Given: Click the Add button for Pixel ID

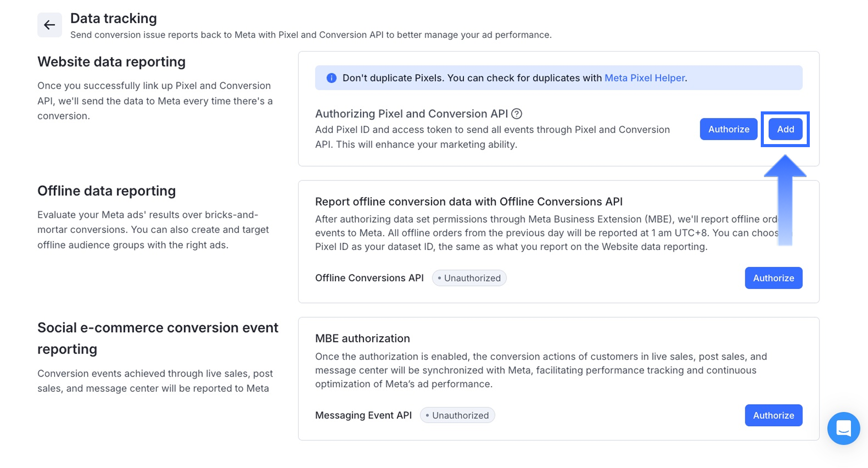Looking at the screenshot, I should point(785,129).
